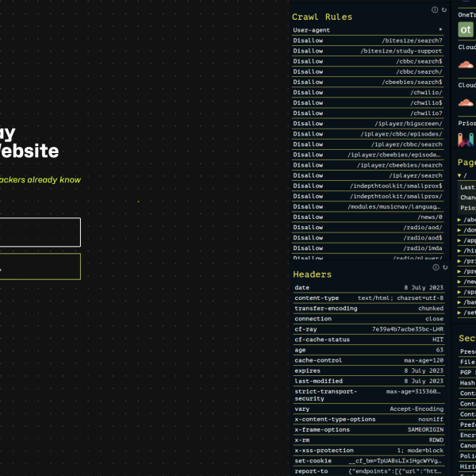
Task: Click the 'strict-transport-security' header row
Action: click(369, 394)
